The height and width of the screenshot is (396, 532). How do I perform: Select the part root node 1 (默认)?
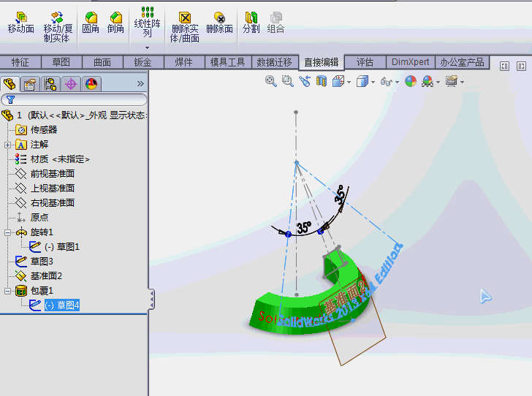pyautogui.click(x=74, y=115)
